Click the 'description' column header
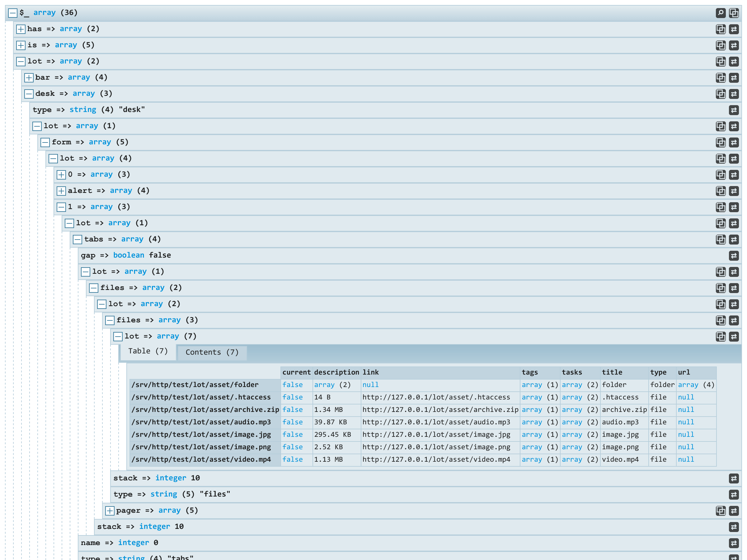The width and height of the screenshot is (747, 560). [336, 372]
